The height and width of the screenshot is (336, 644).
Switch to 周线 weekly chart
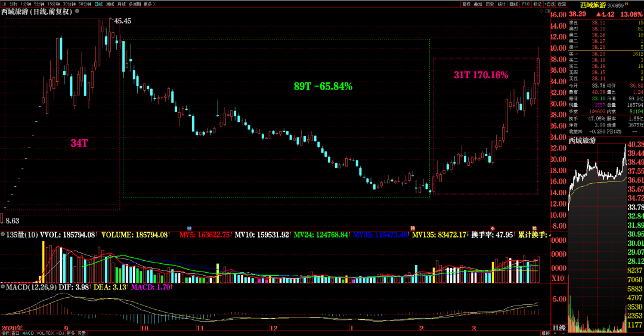[110, 4]
